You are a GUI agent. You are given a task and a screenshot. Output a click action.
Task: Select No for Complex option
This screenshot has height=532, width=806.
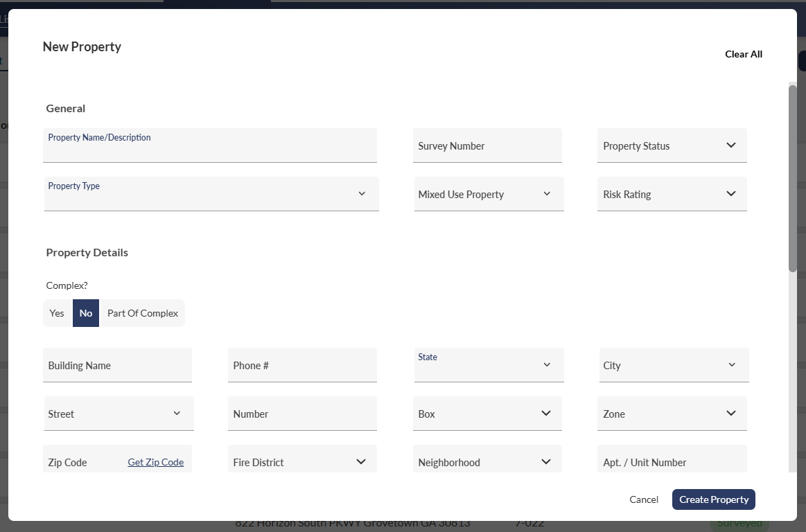[86, 313]
